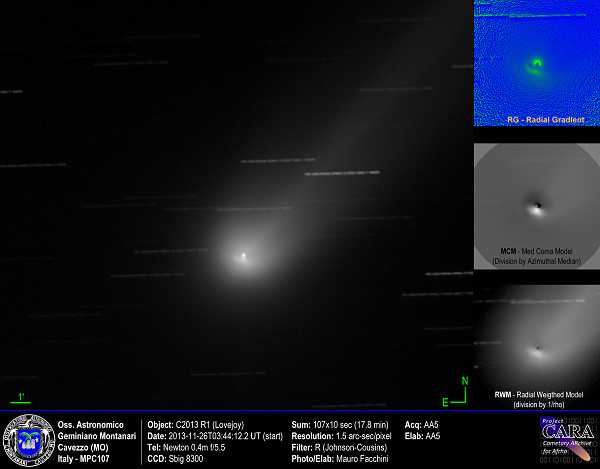The height and width of the screenshot is (469, 600).
Task: Click the 'CCD: Sbig 8300' line
Action: [175, 459]
